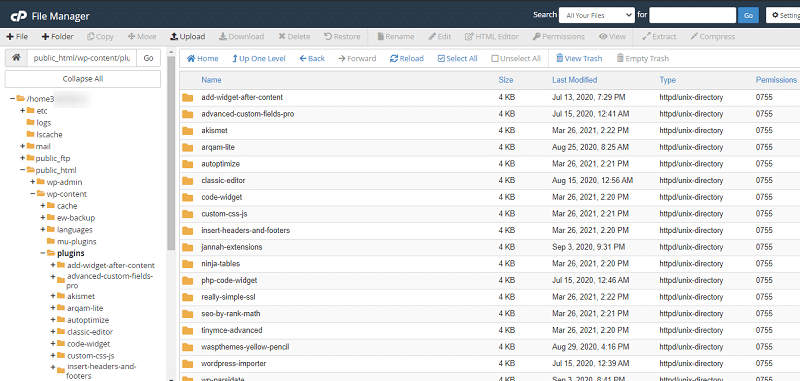The width and height of the screenshot is (800, 381).
Task: Reload the file listing
Action: point(407,59)
